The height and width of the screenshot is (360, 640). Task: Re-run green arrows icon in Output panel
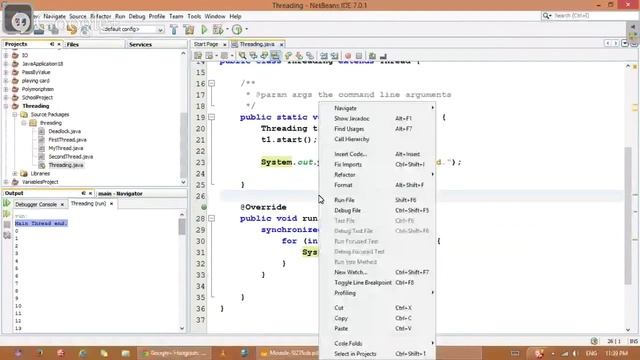(7, 203)
